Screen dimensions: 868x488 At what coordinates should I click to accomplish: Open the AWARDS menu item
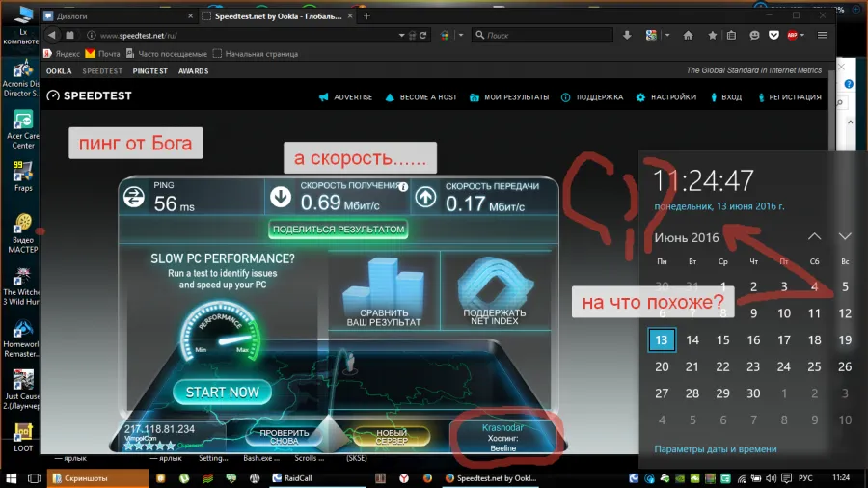pyautogui.click(x=193, y=70)
